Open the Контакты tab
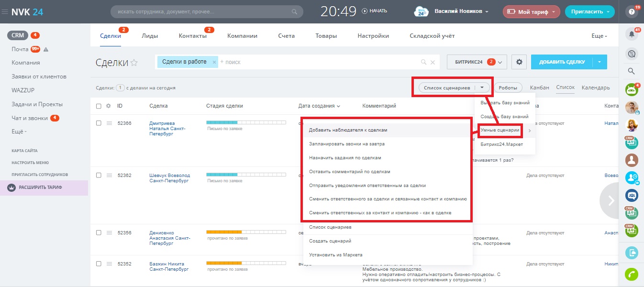The height and width of the screenshot is (287, 644). [x=192, y=36]
